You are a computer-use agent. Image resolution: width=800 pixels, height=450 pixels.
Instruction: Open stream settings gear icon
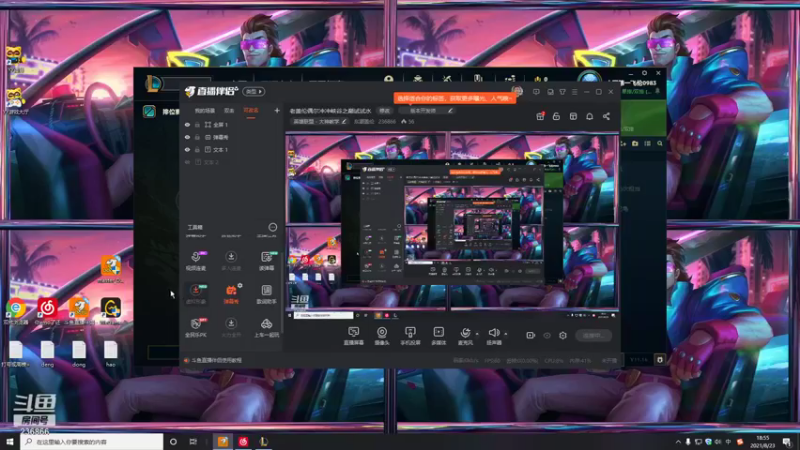(563, 336)
